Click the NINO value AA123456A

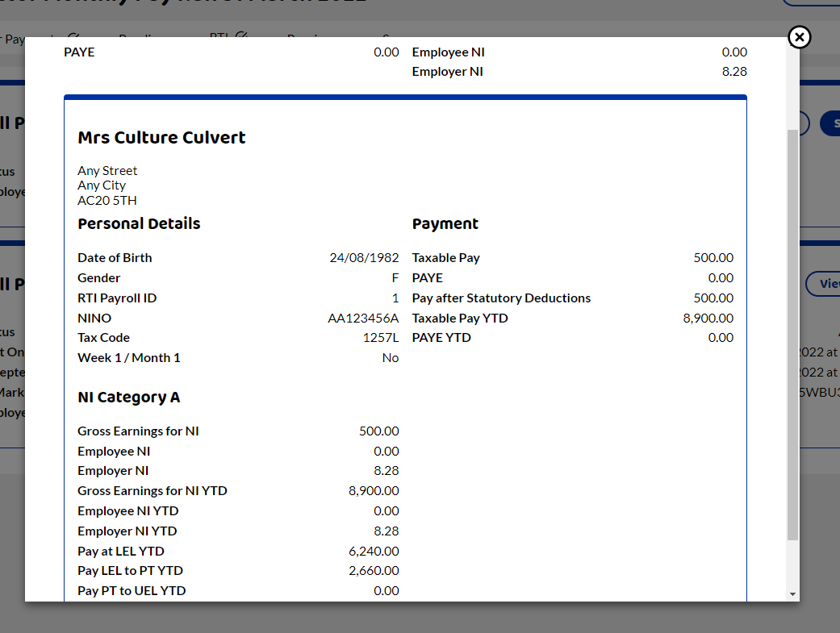pyautogui.click(x=365, y=318)
